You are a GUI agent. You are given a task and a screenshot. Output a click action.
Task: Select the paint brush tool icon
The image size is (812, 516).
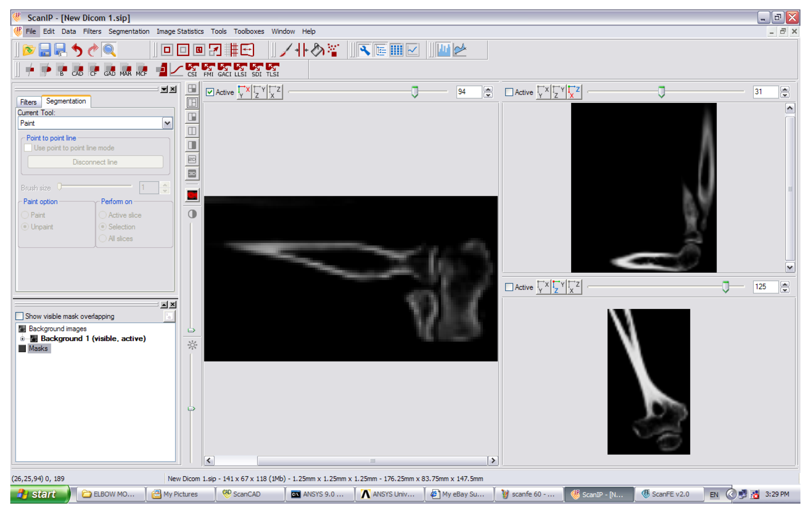click(286, 50)
